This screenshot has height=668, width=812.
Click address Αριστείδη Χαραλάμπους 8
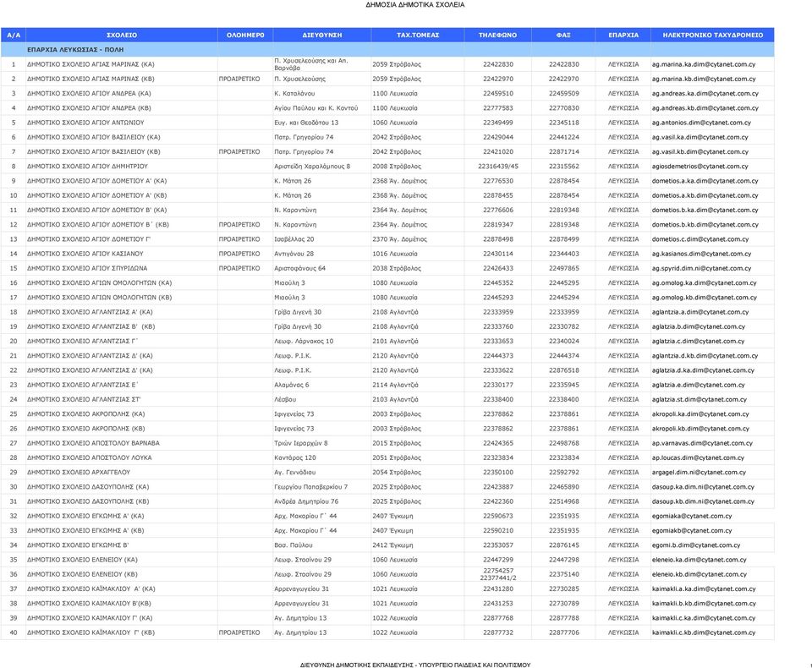tap(312, 167)
